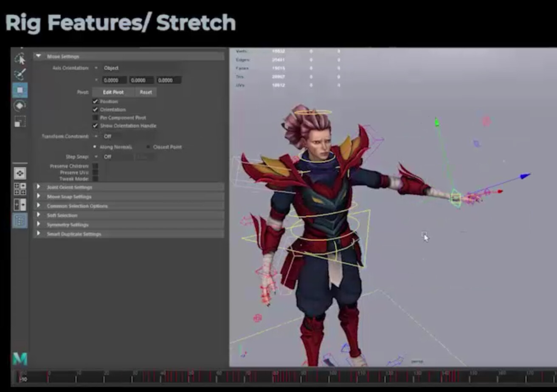Screen dimensions: 557x392
Task: Select the Closest Point radio button
Action: (149, 147)
